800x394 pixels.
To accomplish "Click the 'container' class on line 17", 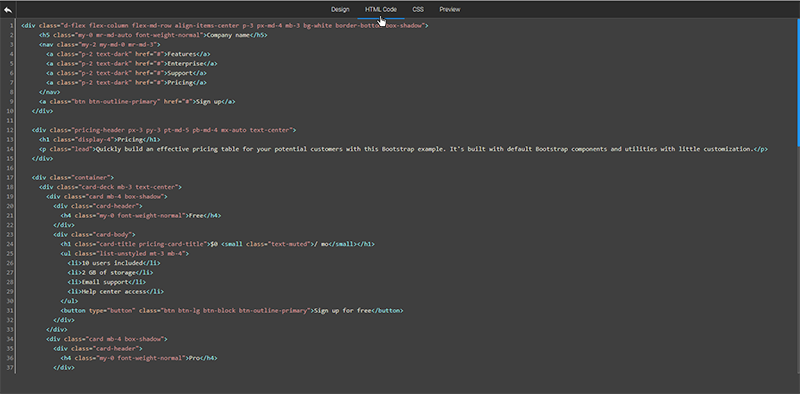I will click(92, 178).
